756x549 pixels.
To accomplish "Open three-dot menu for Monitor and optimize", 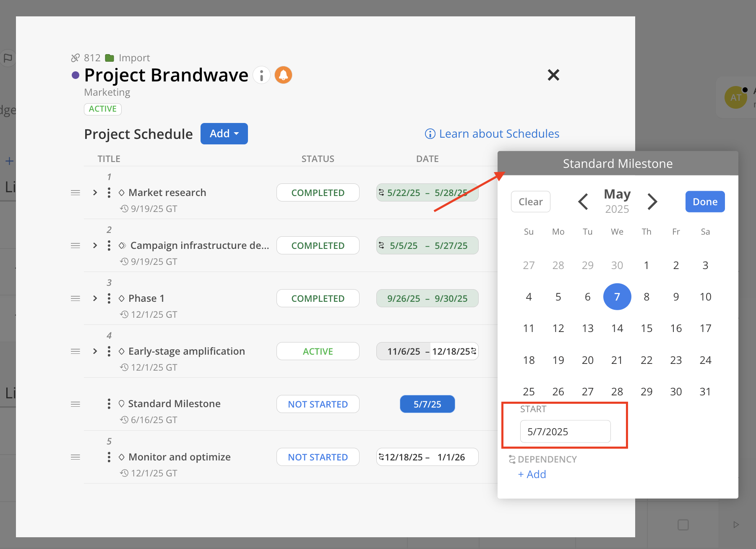I will point(109,457).
